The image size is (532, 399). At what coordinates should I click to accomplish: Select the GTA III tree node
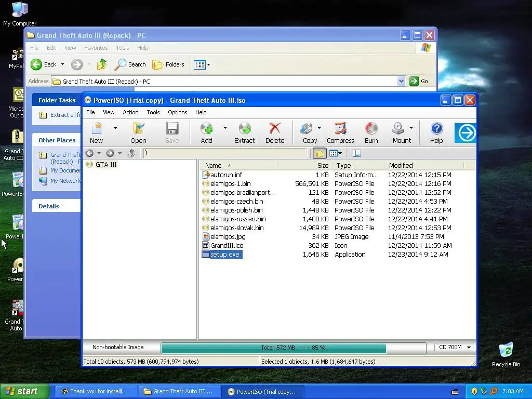tap(106, 165)
